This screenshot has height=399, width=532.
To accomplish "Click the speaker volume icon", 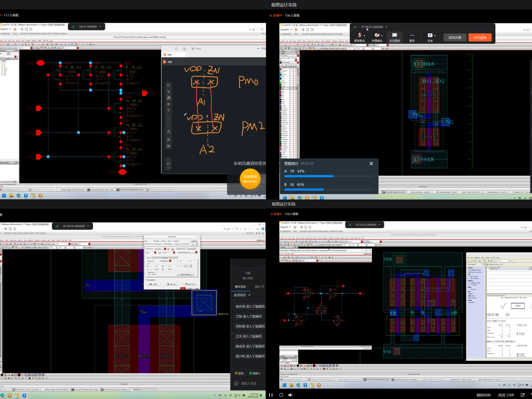I will [x=290, y=395].
